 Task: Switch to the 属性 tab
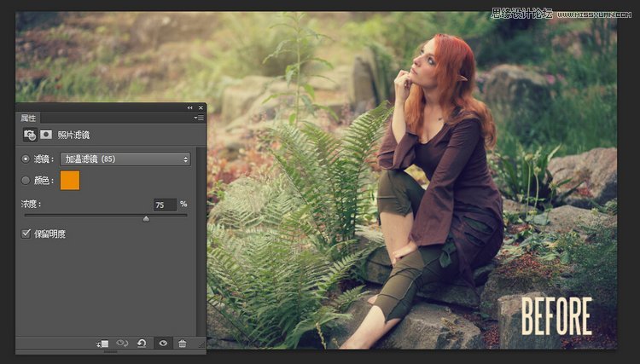[x=28, y=118]
